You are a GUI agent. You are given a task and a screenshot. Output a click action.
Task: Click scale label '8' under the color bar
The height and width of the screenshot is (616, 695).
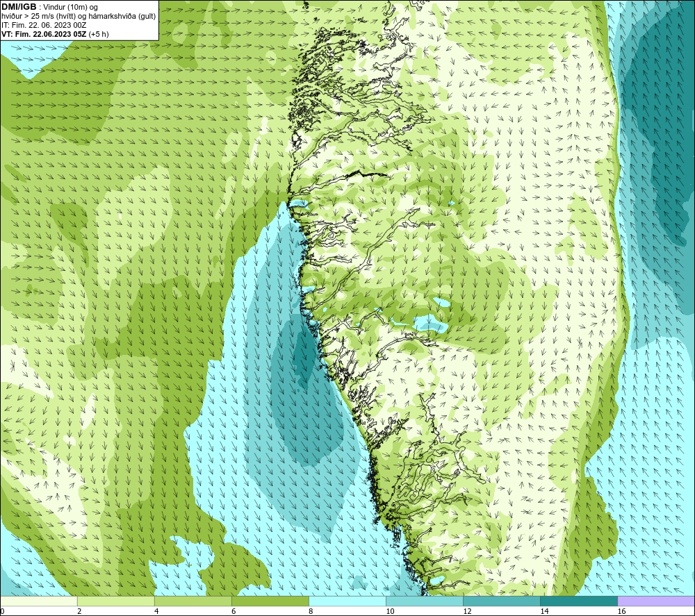pyautogui.click(x=311, y=612)
